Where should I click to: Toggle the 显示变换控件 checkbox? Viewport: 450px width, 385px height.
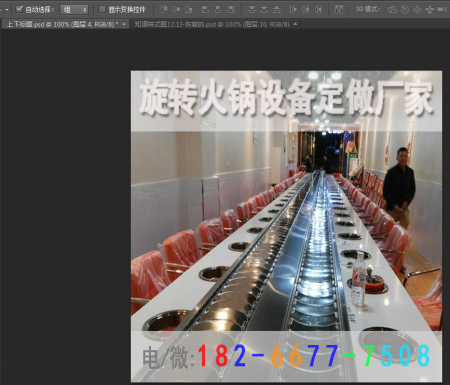click(x=102, y=9)
